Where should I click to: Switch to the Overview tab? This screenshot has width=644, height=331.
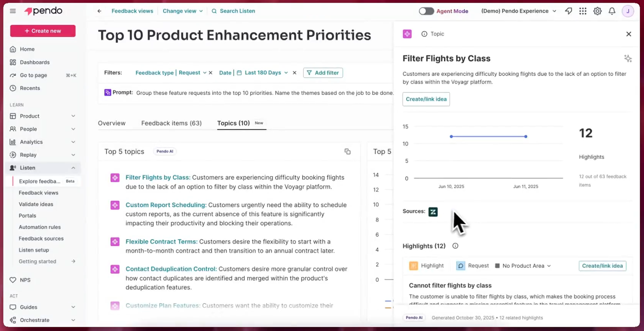(x=112, y=123)
